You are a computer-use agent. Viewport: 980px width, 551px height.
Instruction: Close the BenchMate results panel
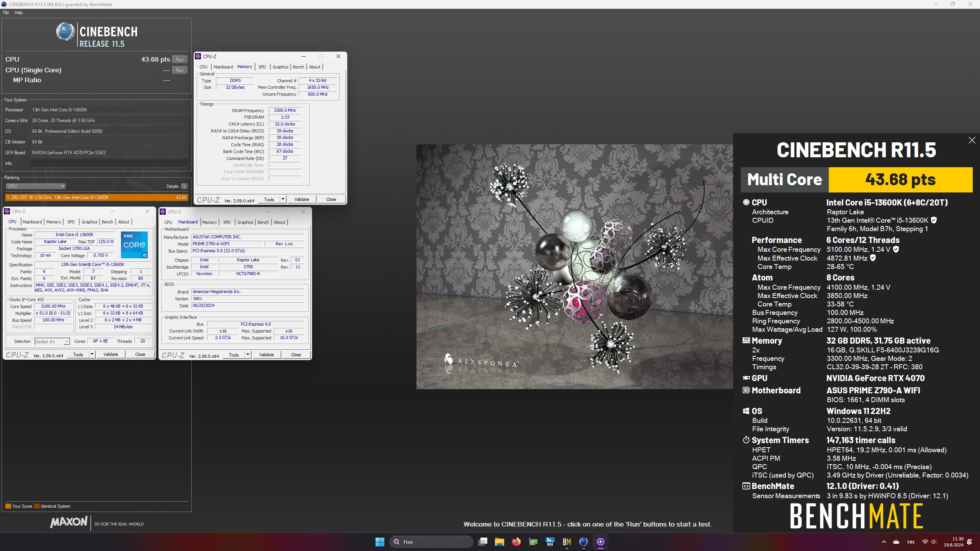pos(972,140)
